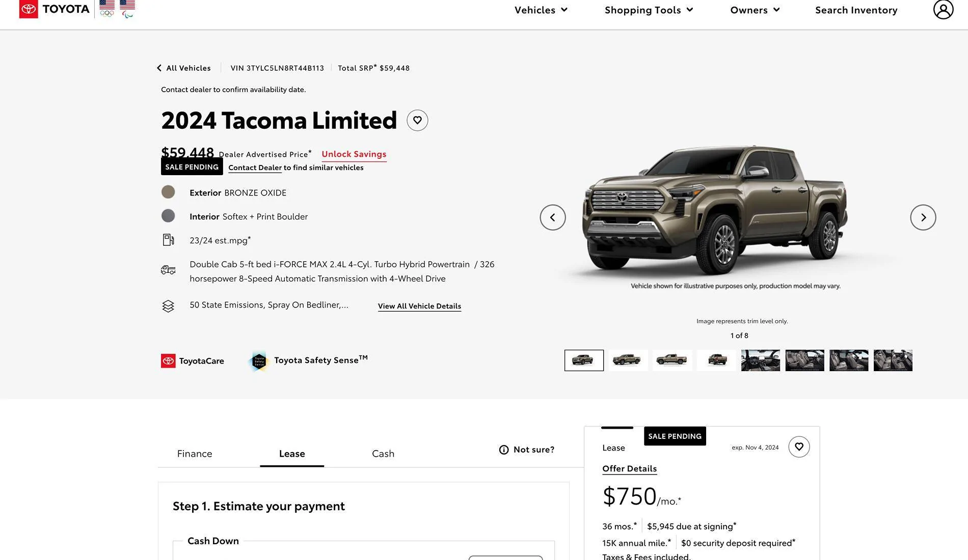
Task: Click the Toyota Safety Sense badge icon
Action: pos(259,361)
